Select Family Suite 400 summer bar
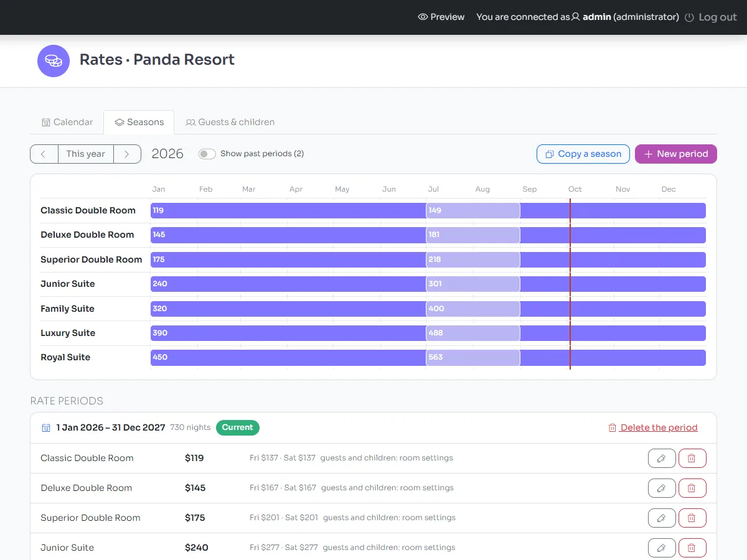 (x=473, y=309)
